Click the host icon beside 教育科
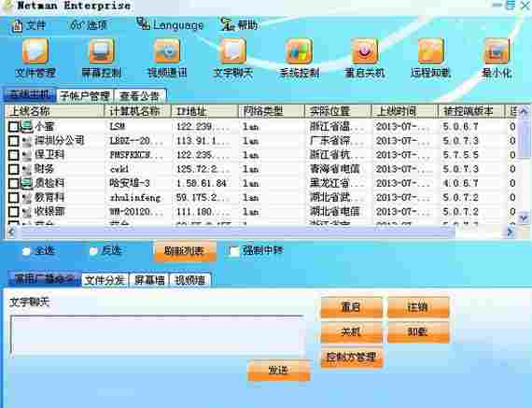This screenshot has height=408, width=532. coord(27,198)
